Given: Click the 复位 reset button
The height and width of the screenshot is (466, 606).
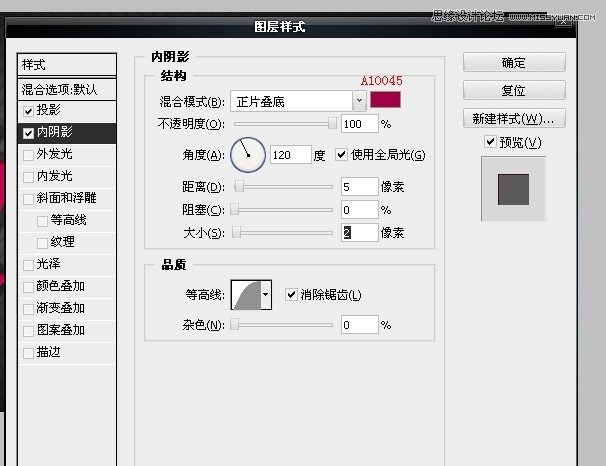Looking at the screenshot, I should (x=514, y=90).
